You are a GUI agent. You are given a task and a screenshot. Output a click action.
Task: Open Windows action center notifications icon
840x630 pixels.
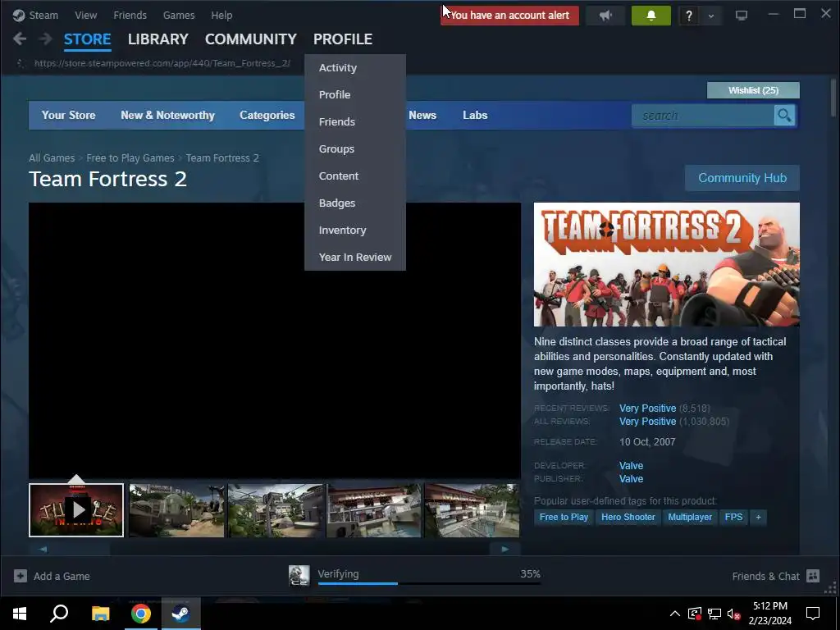(813, 614)
